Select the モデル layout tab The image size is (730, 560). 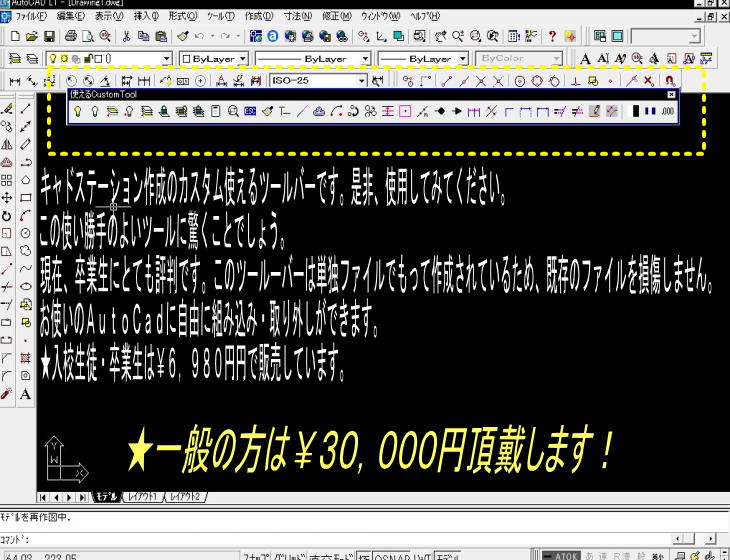coord(106,497)
